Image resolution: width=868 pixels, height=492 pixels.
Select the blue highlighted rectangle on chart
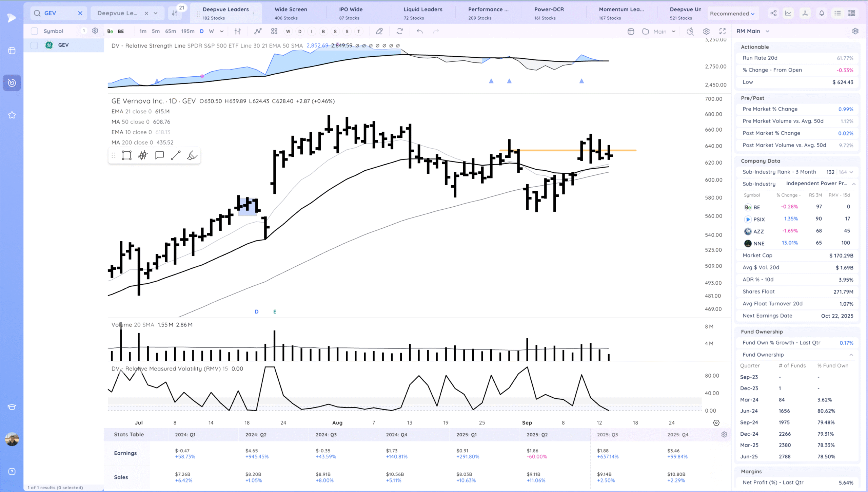248,207
